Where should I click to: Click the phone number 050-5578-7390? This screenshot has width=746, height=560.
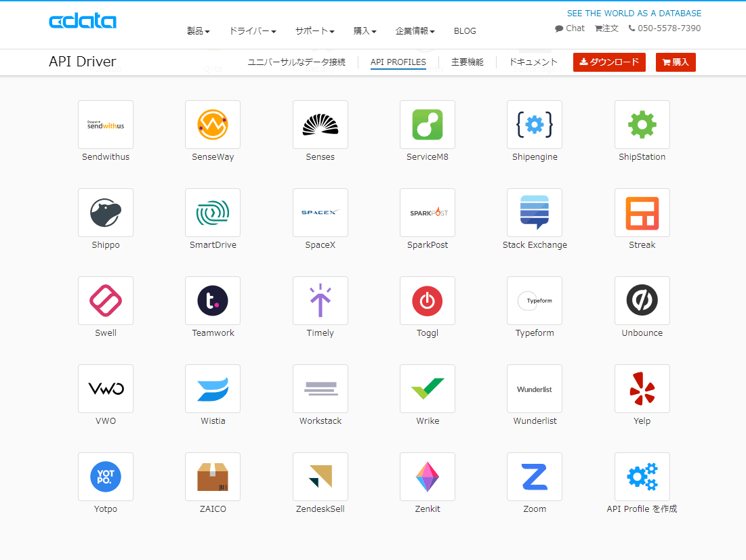pos(665,28)
